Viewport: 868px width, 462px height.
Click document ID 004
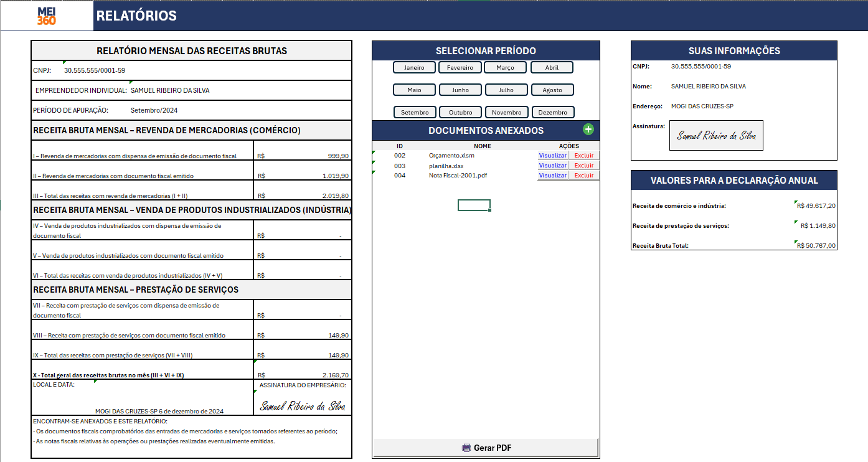[x=400, y=176]
